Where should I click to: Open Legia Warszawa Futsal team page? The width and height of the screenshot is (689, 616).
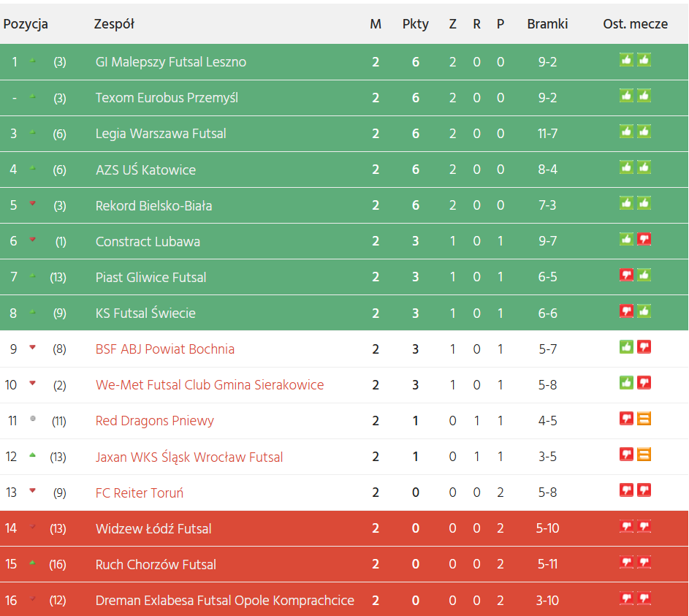pos(161,134)
